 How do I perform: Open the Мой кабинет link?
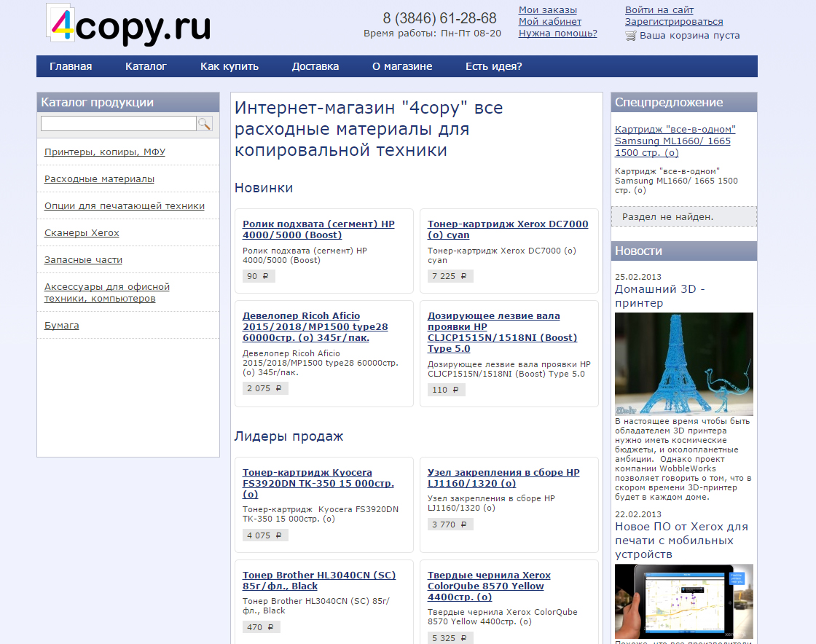tap(550, 21)
